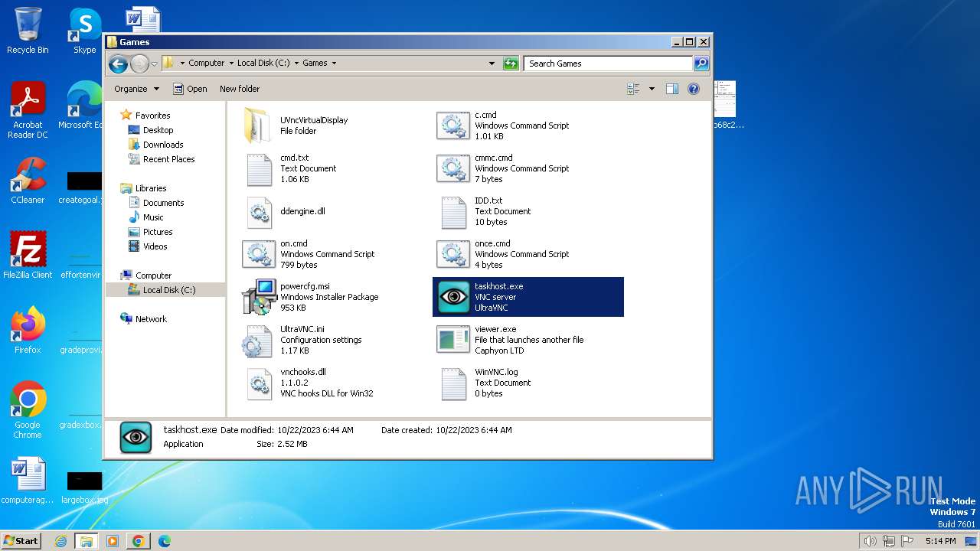The image size is (980, 551).
Task: Open the Organize dropdown menu
Action: point(136,89)
